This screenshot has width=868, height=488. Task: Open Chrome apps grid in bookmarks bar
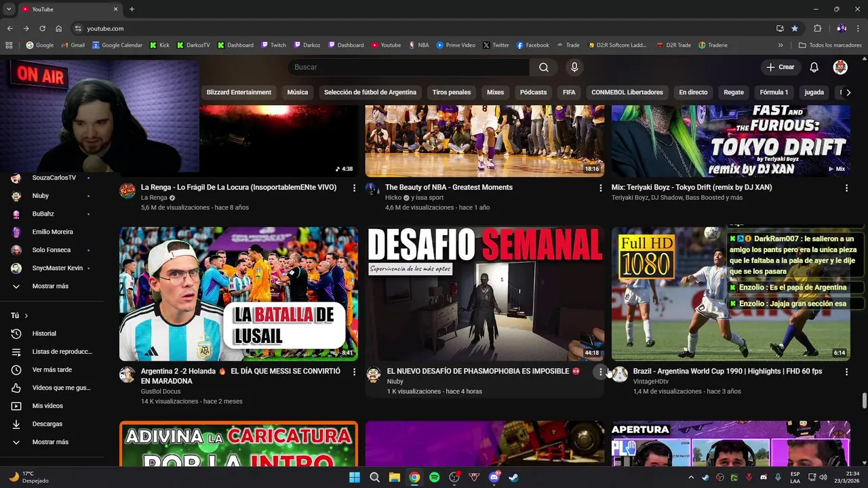point(9,45)
